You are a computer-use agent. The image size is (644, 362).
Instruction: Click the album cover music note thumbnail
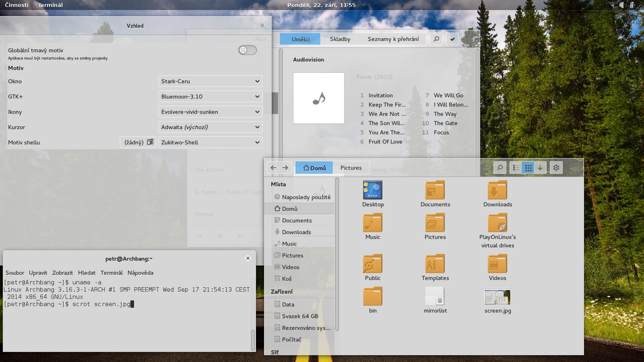(319, 98)
